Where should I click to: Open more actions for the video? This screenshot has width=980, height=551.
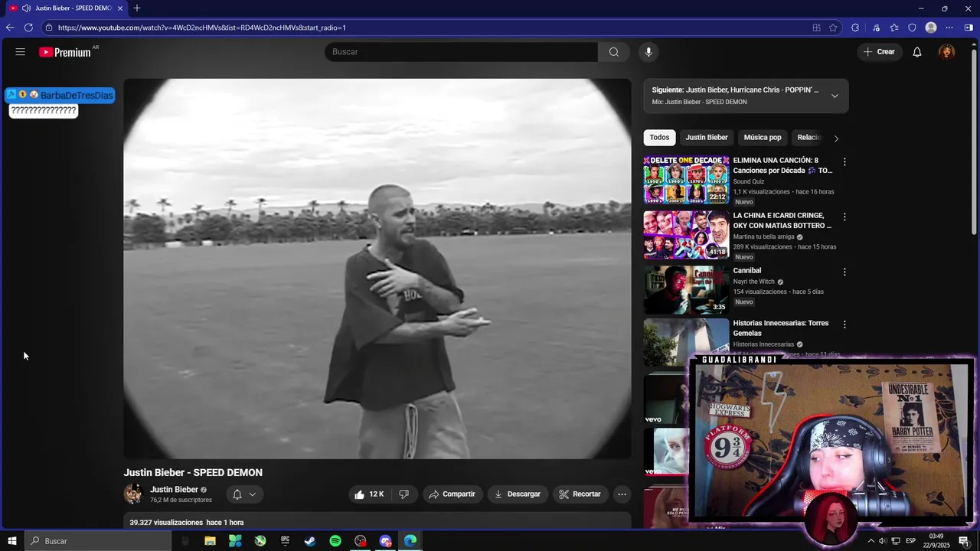[622, 494]
